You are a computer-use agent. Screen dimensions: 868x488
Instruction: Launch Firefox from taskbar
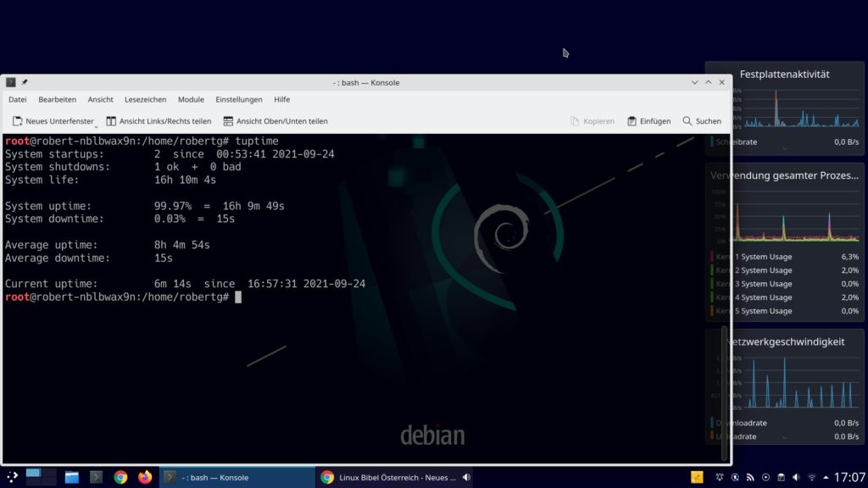(x=145, y=477)
